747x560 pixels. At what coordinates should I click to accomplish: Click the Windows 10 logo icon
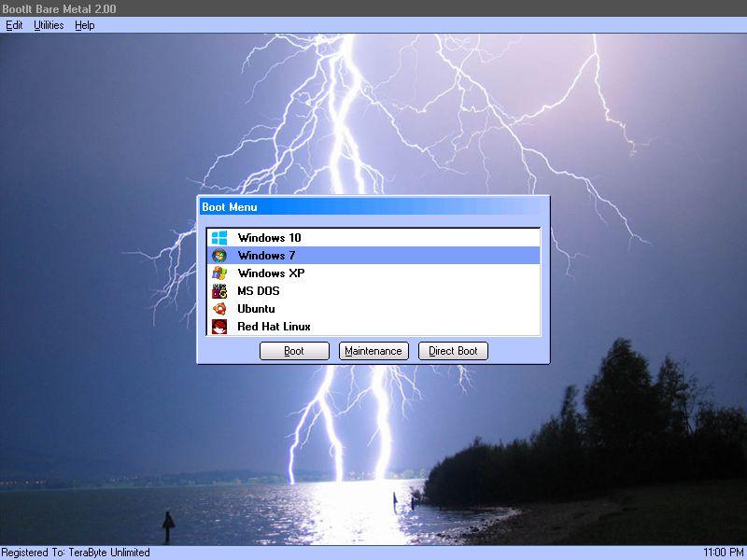tap(219, 238)
